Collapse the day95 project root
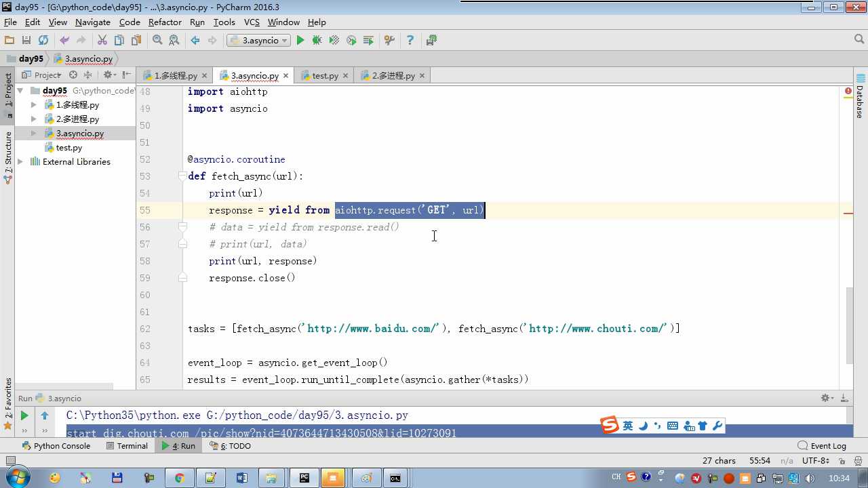This screenshot has height=488, width=868. (x=20, y=91)
